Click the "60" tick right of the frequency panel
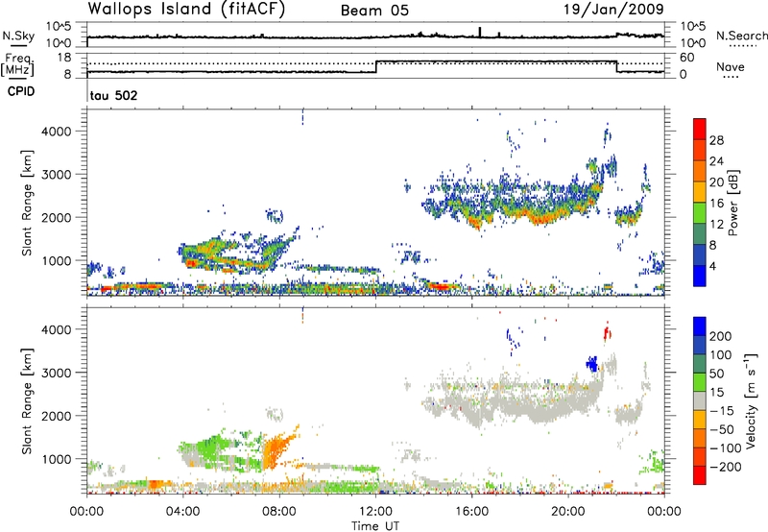This screenshot has width=768, height=532. (x=687, y=58)
